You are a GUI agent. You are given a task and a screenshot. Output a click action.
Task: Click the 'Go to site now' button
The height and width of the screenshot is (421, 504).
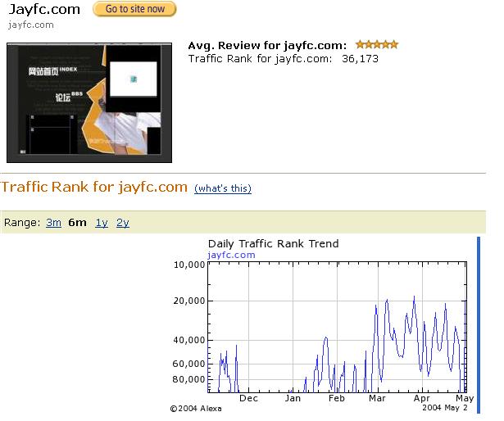[x=134, y=9]
